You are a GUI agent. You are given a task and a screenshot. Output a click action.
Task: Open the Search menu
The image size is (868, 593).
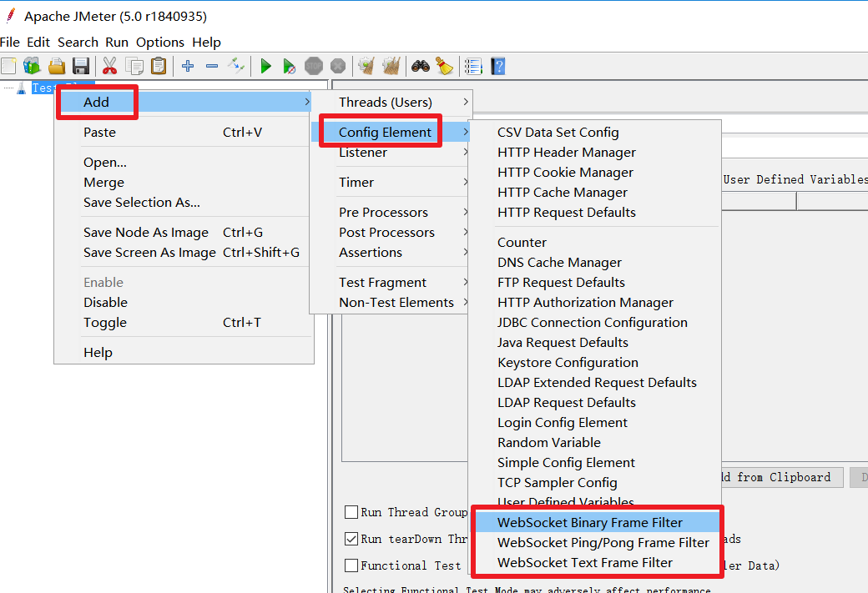click(x=78, y=42)
